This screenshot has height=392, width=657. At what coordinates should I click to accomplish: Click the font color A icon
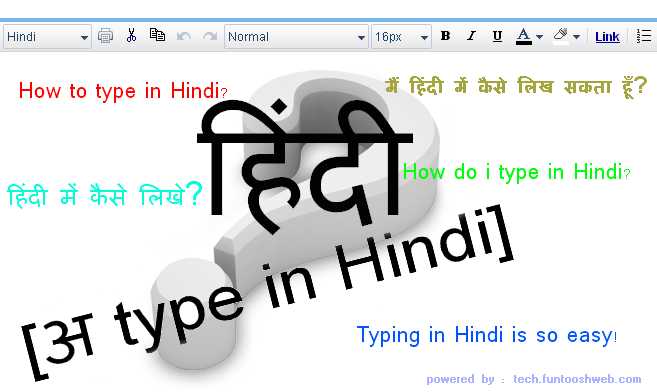point(523,36)
